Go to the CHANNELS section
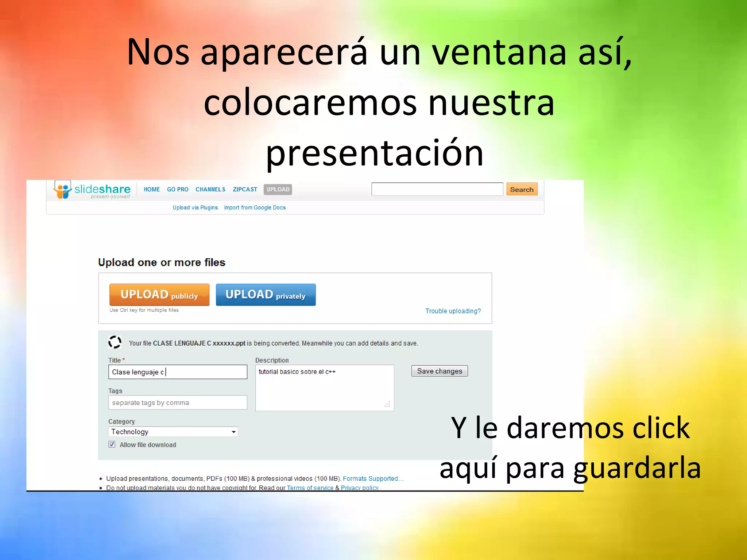747x560 pixels. tap(210, 190)
